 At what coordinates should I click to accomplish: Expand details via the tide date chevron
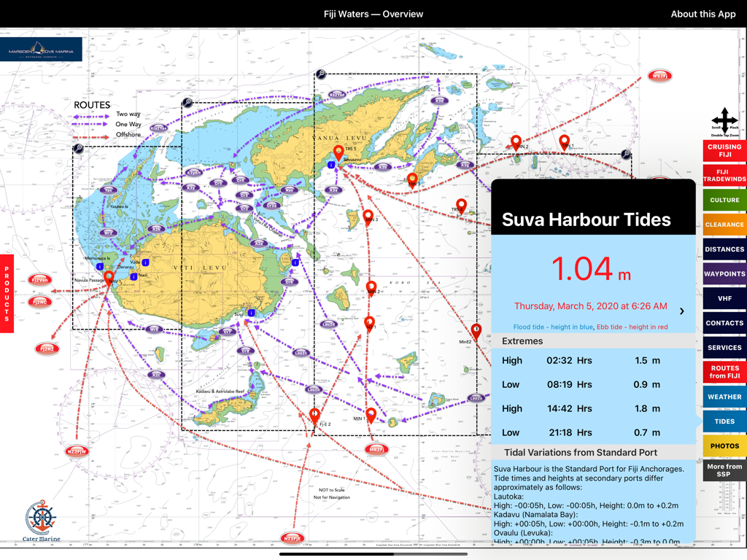683,309
